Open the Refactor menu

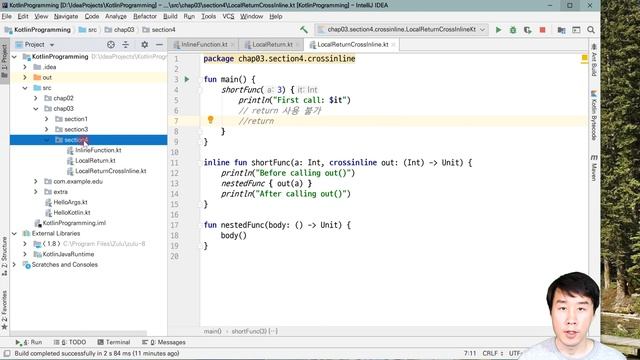[x=145, y=16]
